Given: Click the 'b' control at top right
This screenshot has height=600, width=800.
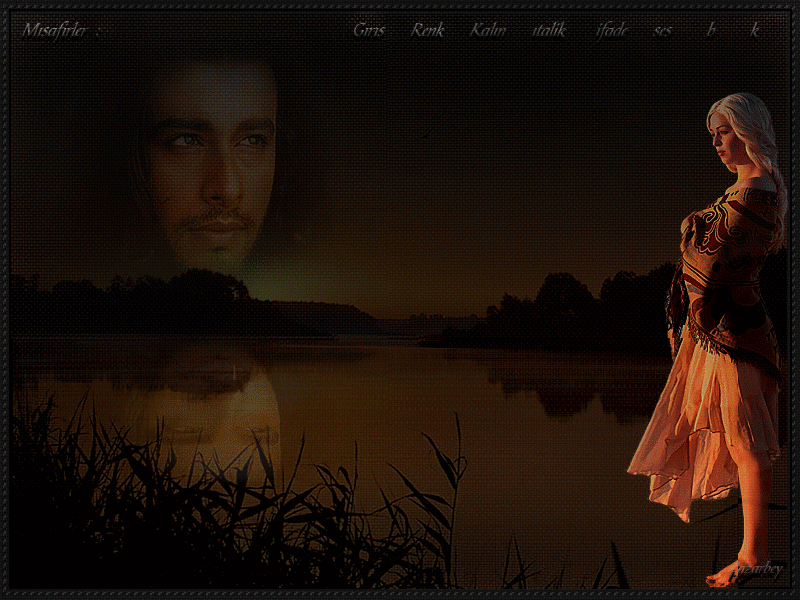Looking at the screenshot, I should coord(711,30).
